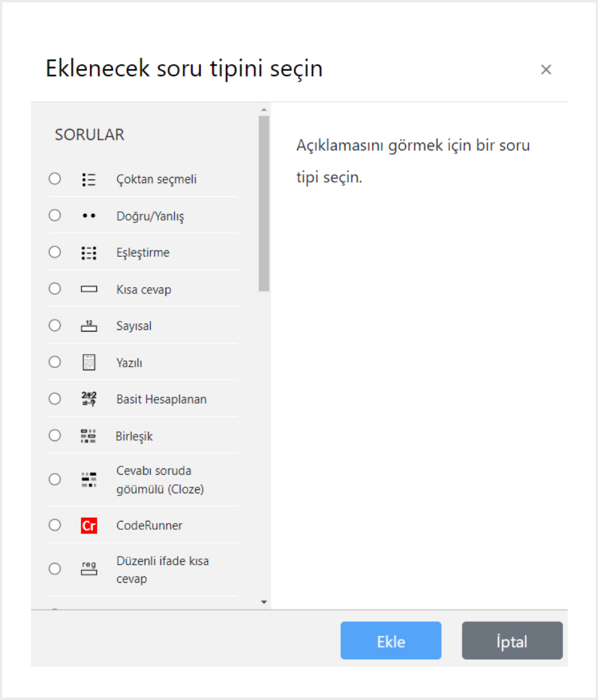Viewport: 598px width, 700px height.
Task: Click the scrollbar down arrow
Action: coord(264,602)
